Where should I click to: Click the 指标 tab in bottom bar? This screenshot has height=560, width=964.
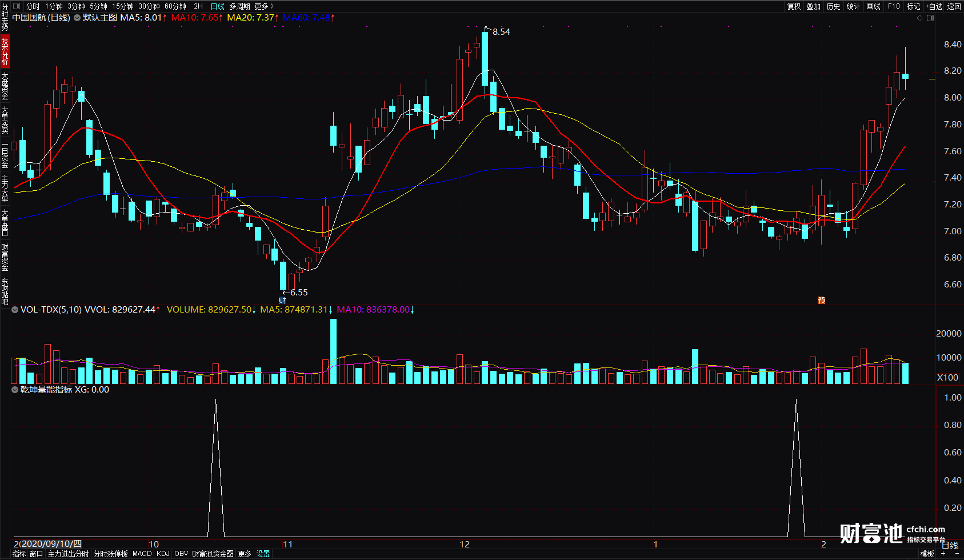pos(19,554)
